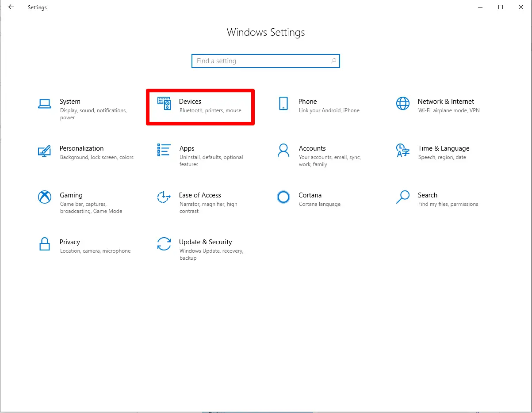
Task: Click 'Narrator, magnifier, high contrast' text
Action: (x=208, y=208)
